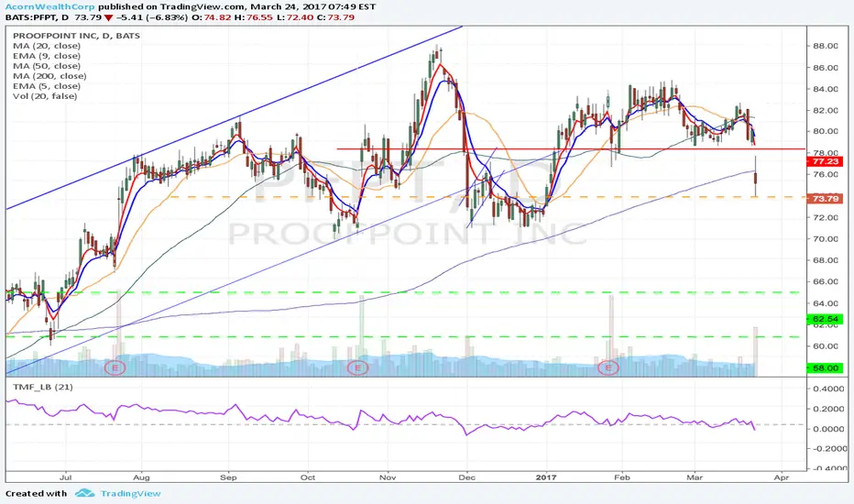The image size is (854, 504).
Task: Click the Mar label on time axis
Action: [695, 477]
